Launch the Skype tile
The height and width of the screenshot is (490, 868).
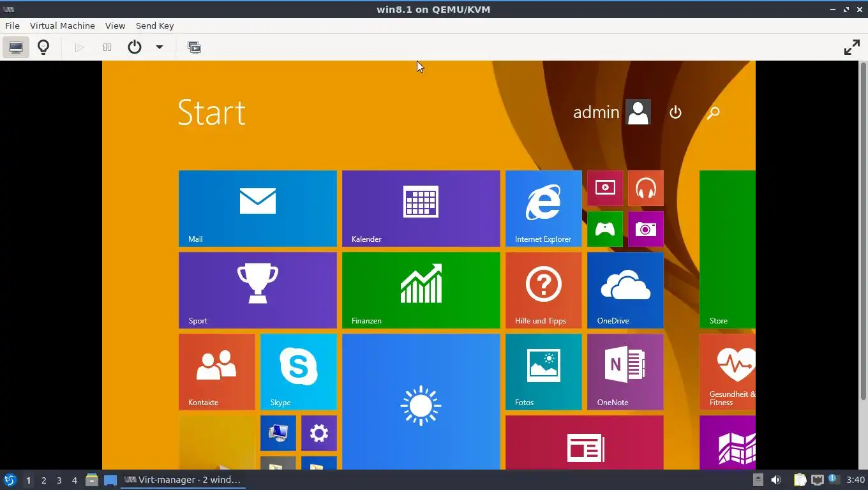[x=299, y=372]
